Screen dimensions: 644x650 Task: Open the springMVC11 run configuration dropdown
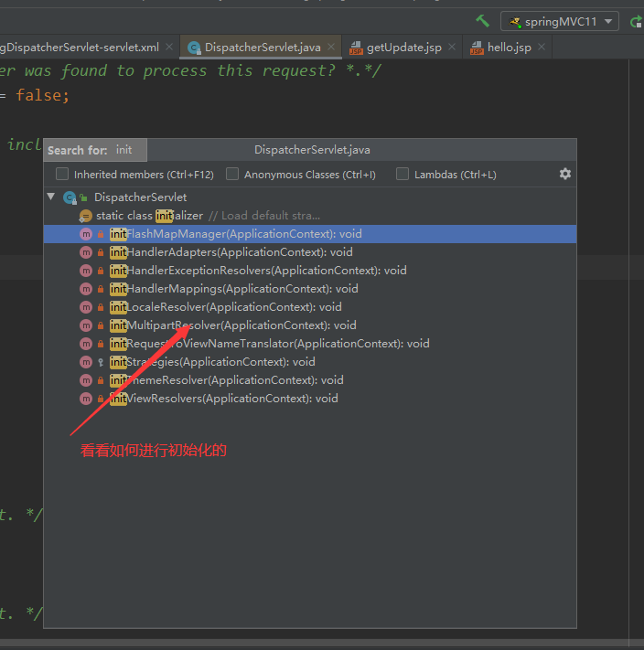[560, 21]
